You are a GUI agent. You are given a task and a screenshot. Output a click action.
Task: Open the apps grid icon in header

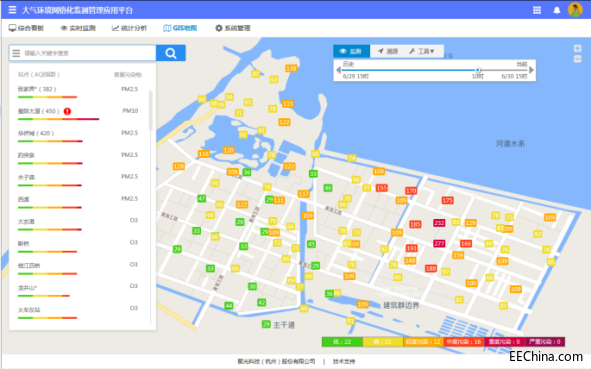pyautogui.click(x=537, y=10)
